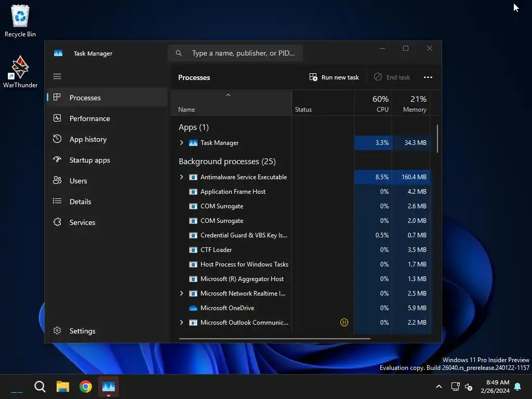Expand the Task Manager app row

click(181, 143)
